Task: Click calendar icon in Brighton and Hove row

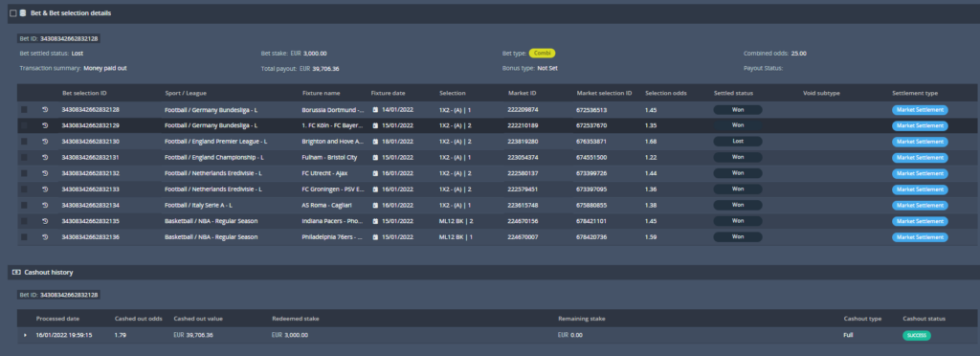Action: [x=375, y=141]
